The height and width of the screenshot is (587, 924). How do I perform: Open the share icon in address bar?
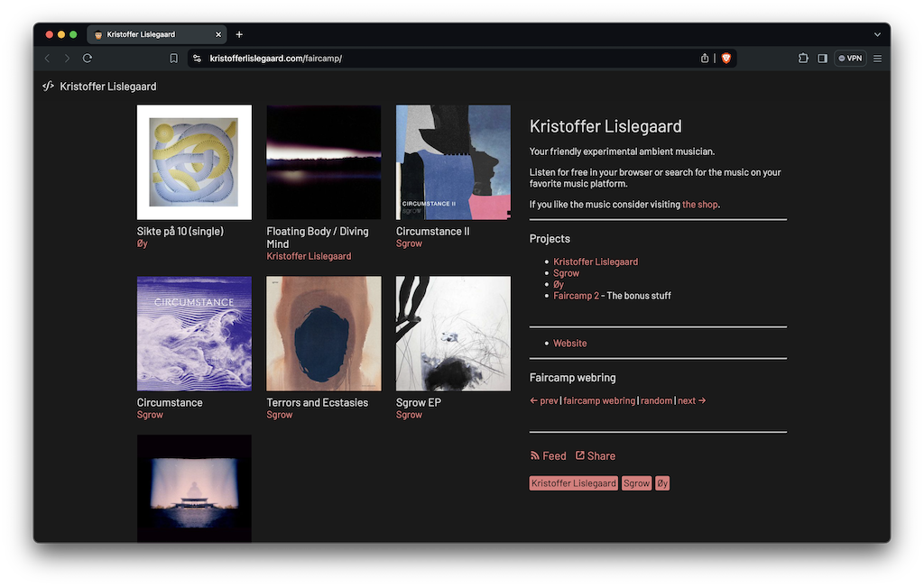click(705, 59)
